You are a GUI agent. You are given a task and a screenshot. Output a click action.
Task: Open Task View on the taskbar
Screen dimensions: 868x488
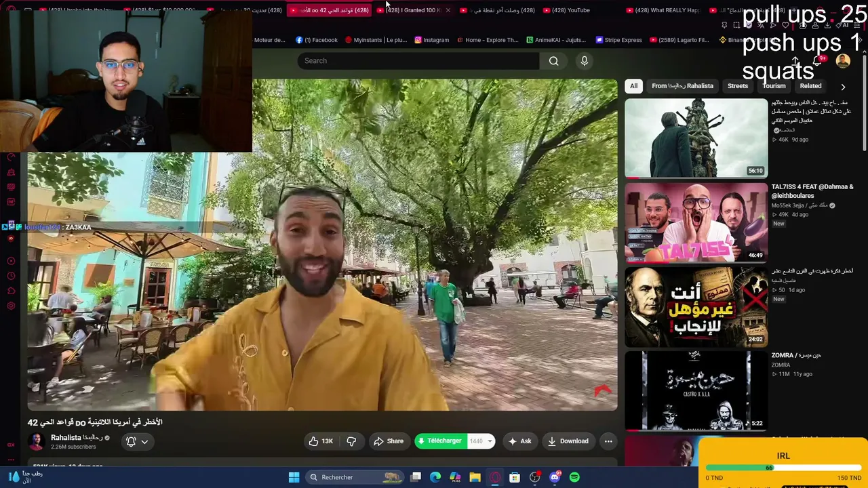[x=416, y=477]
